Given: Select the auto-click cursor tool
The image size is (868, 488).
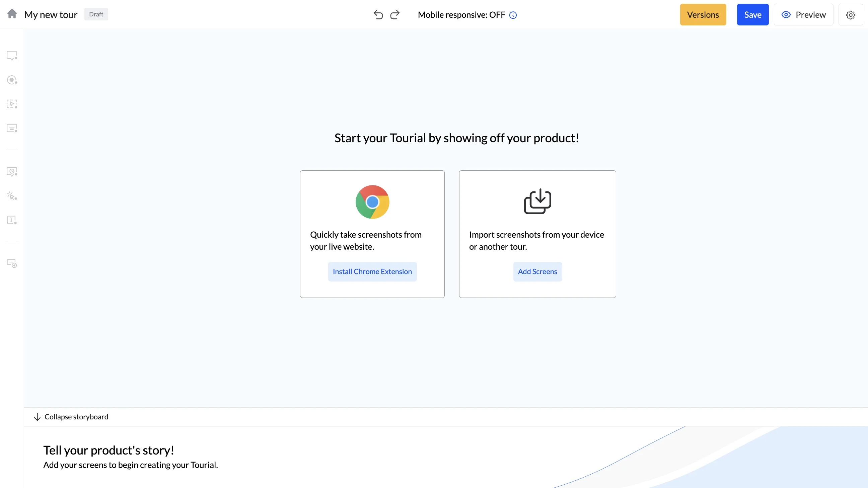Looking at the screenshot, I should pos(12,196).
